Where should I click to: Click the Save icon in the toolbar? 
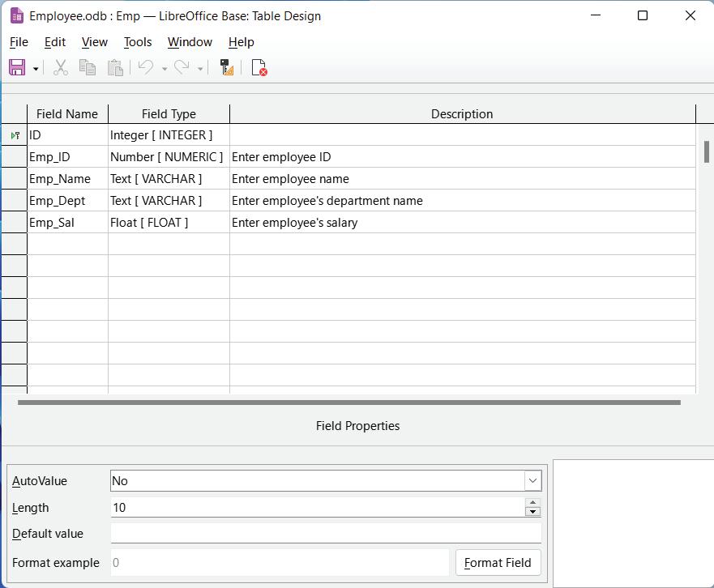pyautogui.click(x=17, y=67)
